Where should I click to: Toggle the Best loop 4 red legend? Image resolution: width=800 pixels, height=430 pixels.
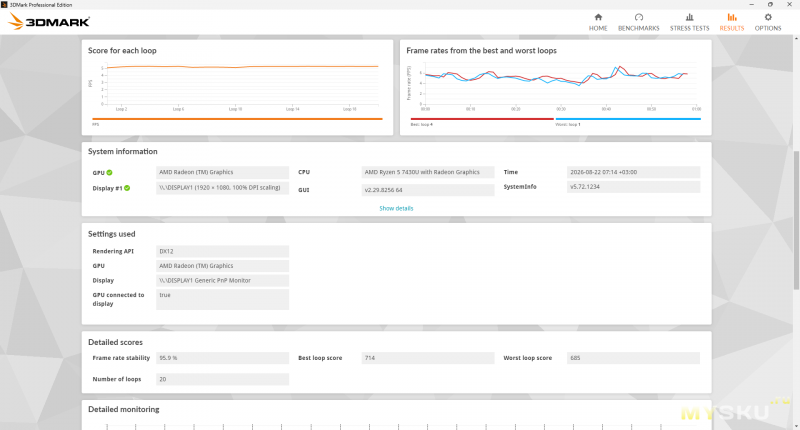coord(482,119)
